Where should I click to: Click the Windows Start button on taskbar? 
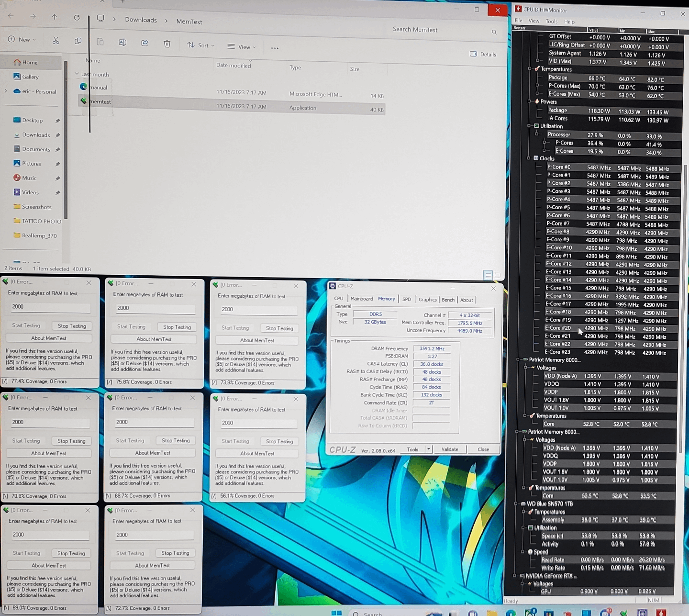[x=336, y=613]
